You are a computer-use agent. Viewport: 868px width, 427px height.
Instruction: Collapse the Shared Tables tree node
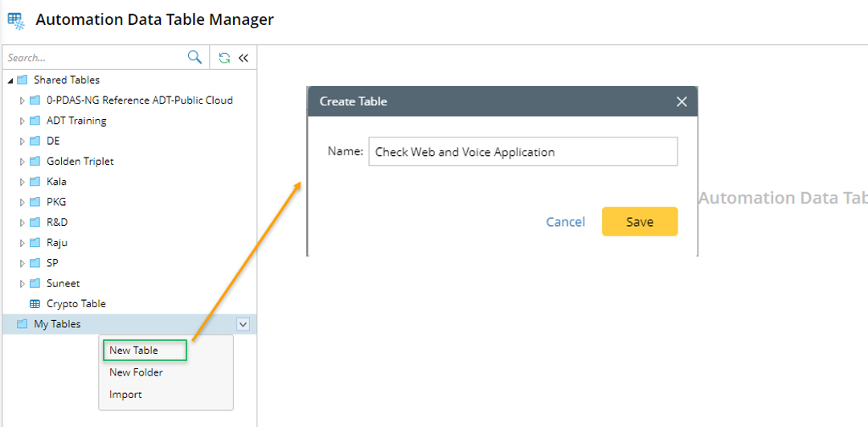10,80
